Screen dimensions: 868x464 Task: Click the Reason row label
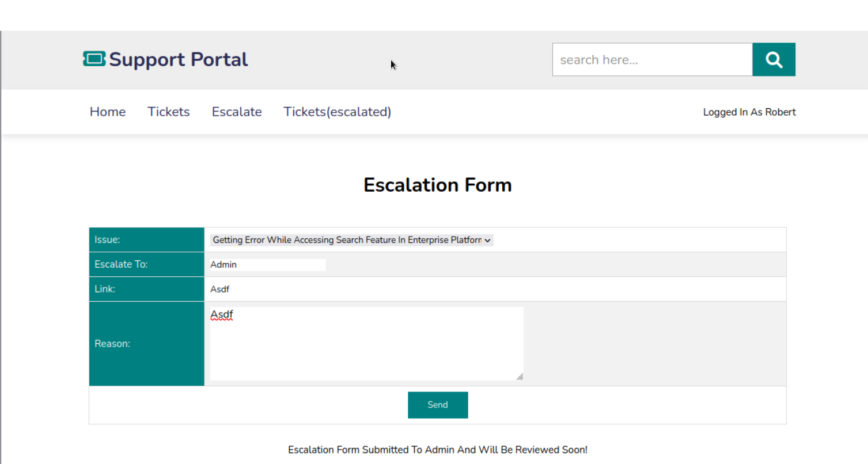click(112, 344)
